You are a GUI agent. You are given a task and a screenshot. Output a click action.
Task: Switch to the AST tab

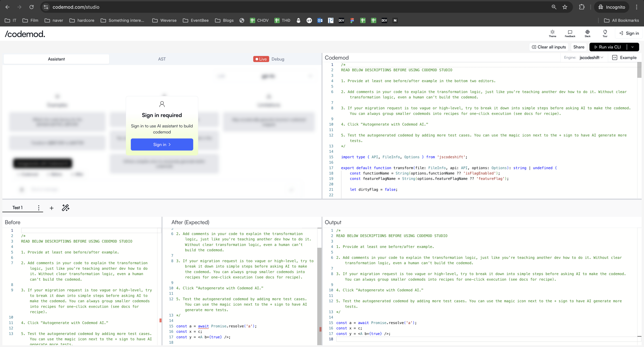pos(162,59)
